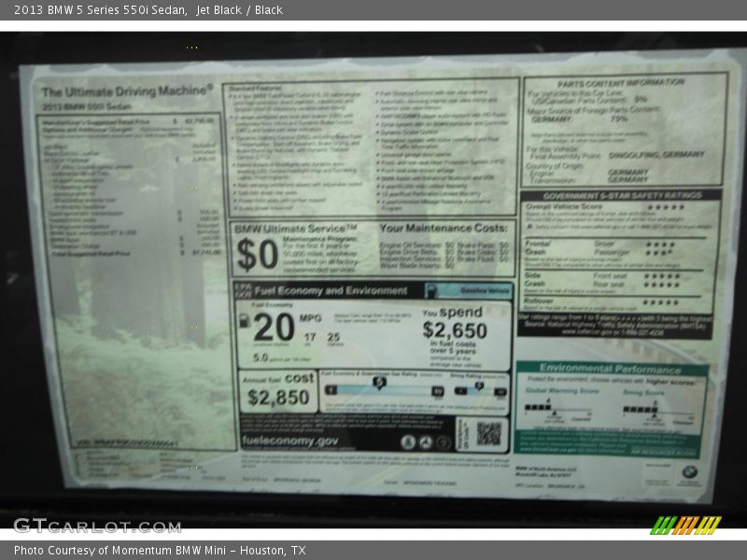The height and width of the screenshot is (560, 747).
Task: Click the fuel economy greenhouse gas rating slider
Action: pyautogui.click(x=384, y=390)
